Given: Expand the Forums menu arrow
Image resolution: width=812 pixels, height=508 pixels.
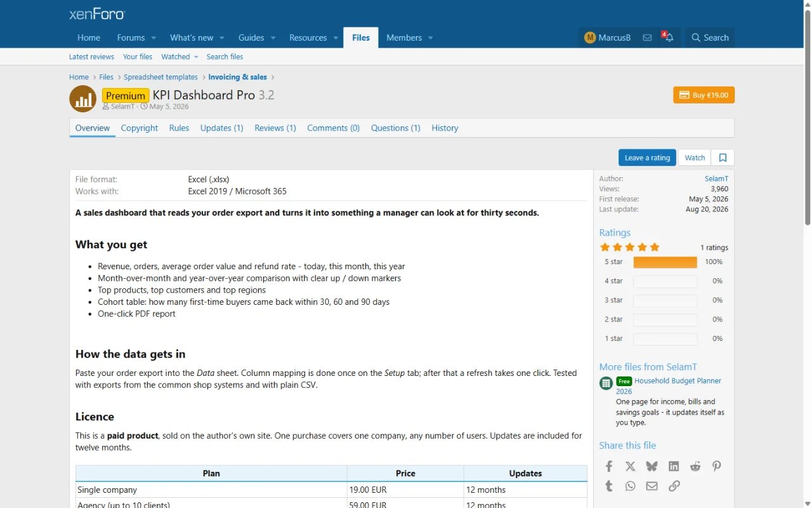Looking at the screenshot, I should point(154,37).
